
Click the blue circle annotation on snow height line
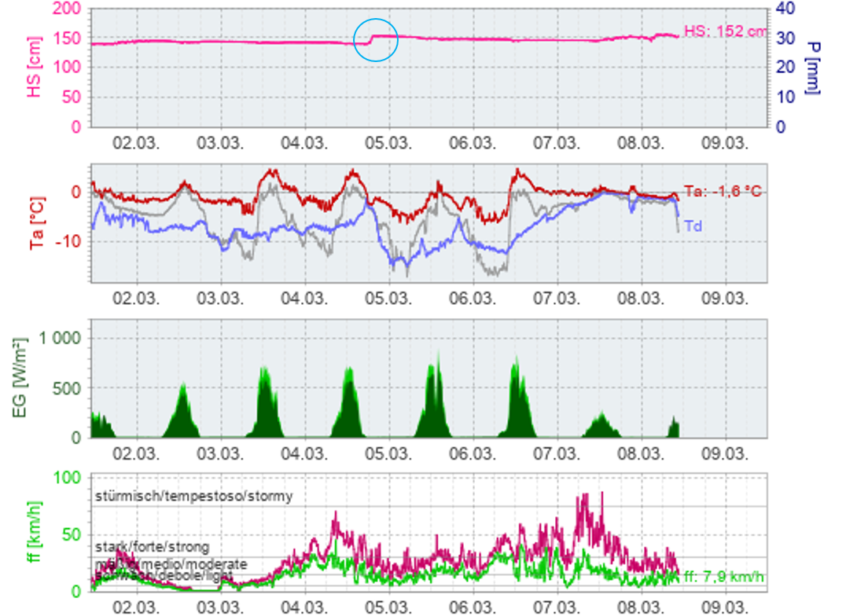click(376, 38)
